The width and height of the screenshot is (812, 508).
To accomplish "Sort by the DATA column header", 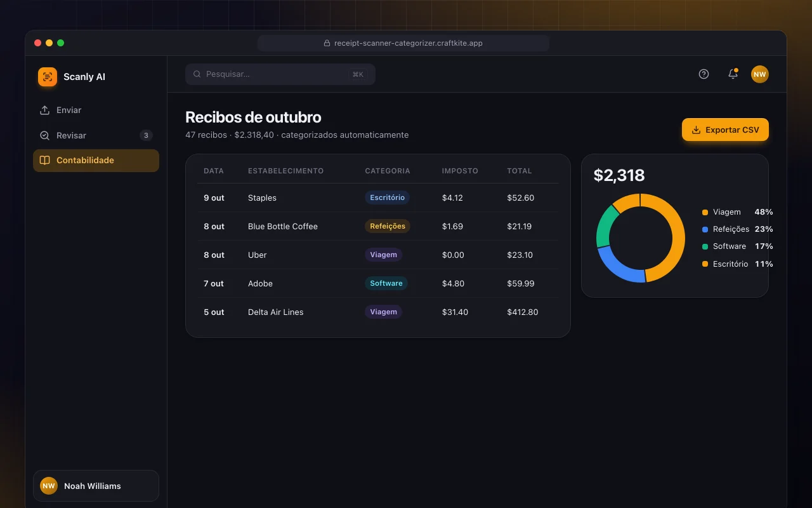I will [x=214, y=171].
